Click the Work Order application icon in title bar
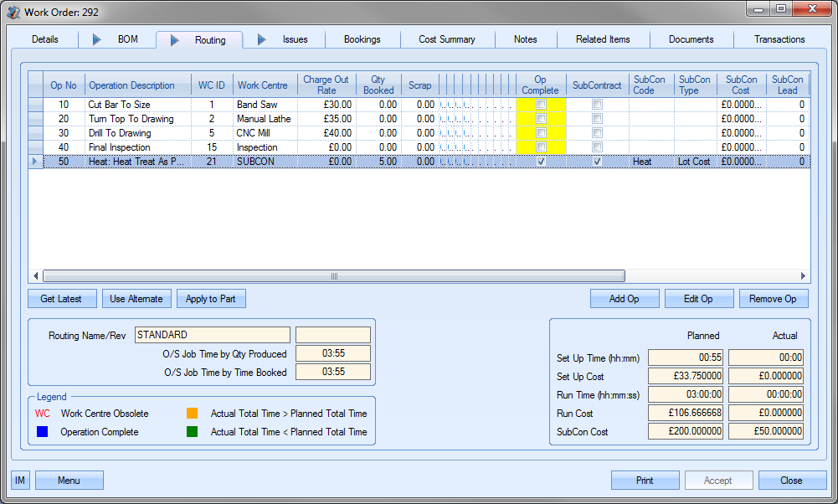Screen dimensions: 838x504 point(13,13)
